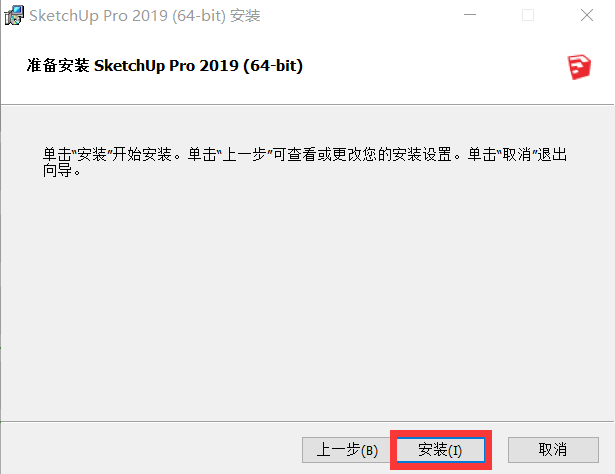Viewport: 615px width, 474px height.
Task: Open the installer package icon in title bar
Action: 14,16
